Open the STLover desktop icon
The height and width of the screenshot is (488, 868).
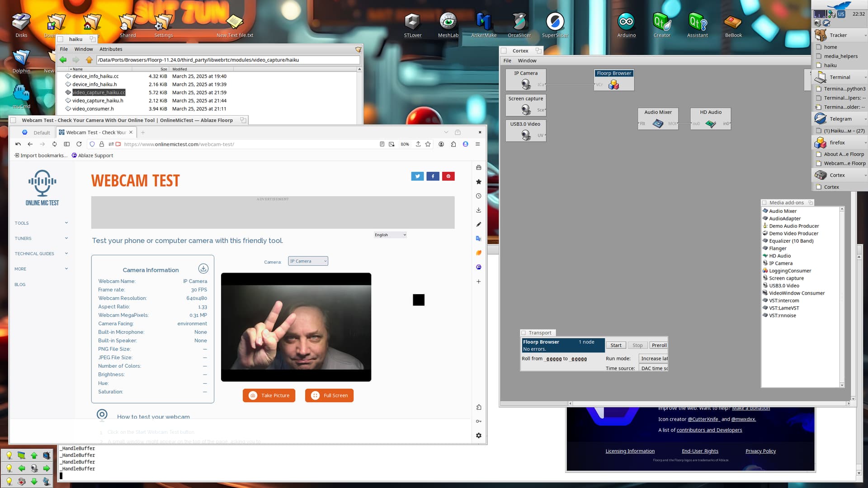(x=412, y=25)
